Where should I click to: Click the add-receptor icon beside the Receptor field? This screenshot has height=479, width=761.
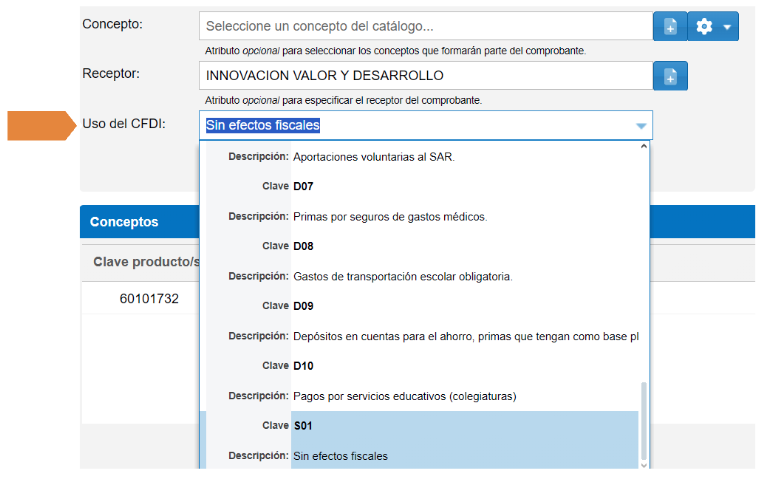[670, 76]
